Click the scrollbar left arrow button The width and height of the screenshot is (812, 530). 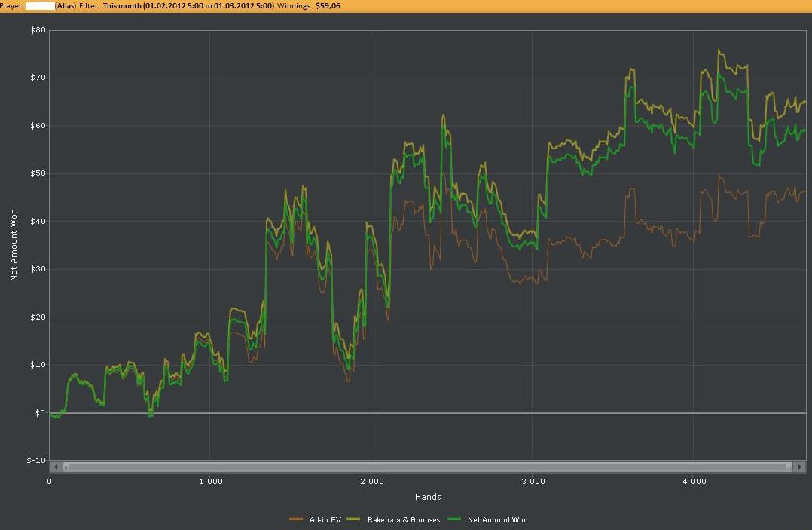[55, 467]
